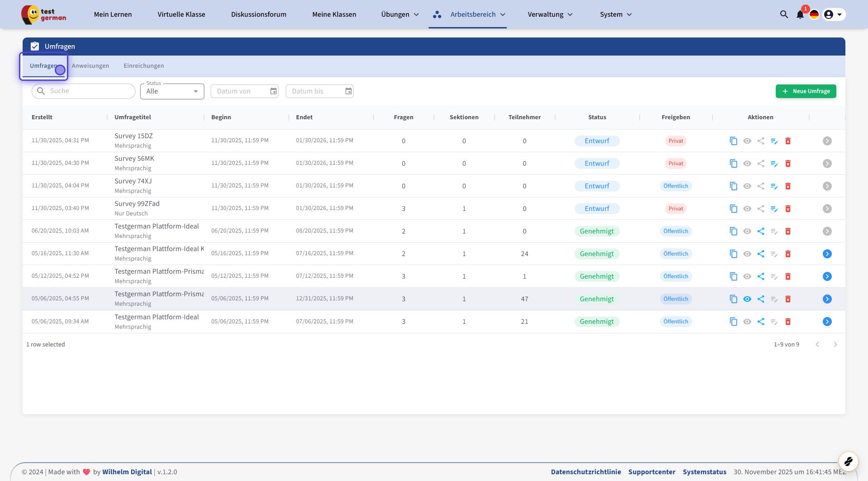Expand the Verwaltung menu
This screenshot has height=481, width=868.
tap(550, 14)
